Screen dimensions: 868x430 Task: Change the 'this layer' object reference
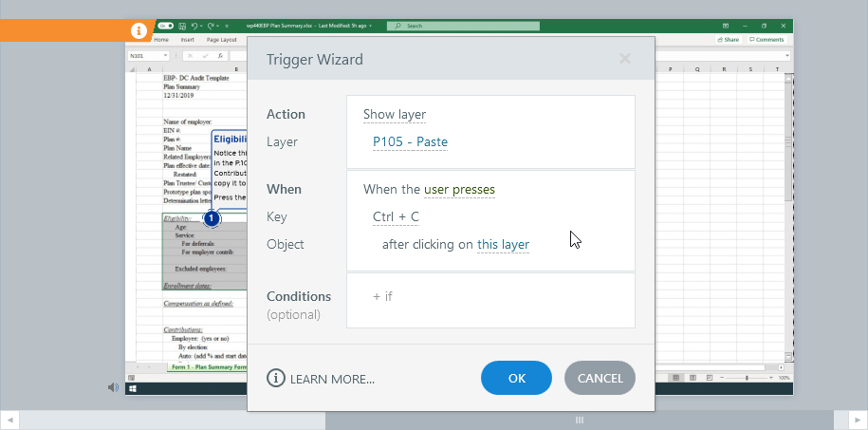click(x=503, y=244)
